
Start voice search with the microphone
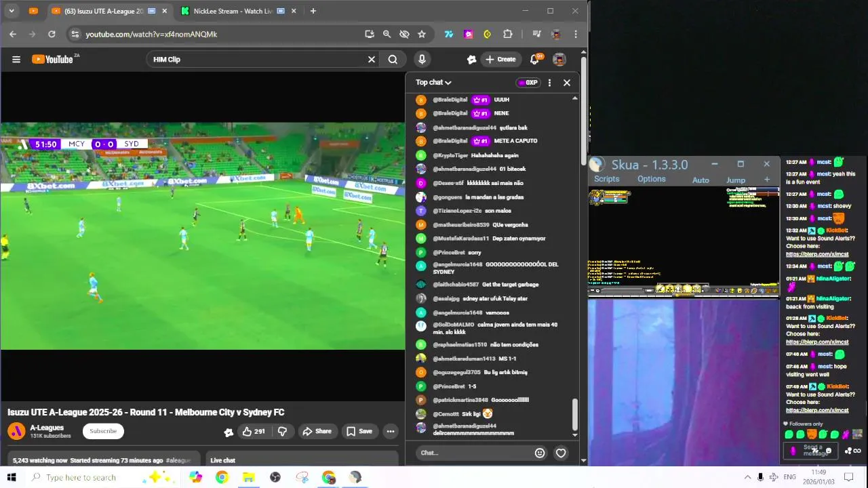tap(422, 60)
